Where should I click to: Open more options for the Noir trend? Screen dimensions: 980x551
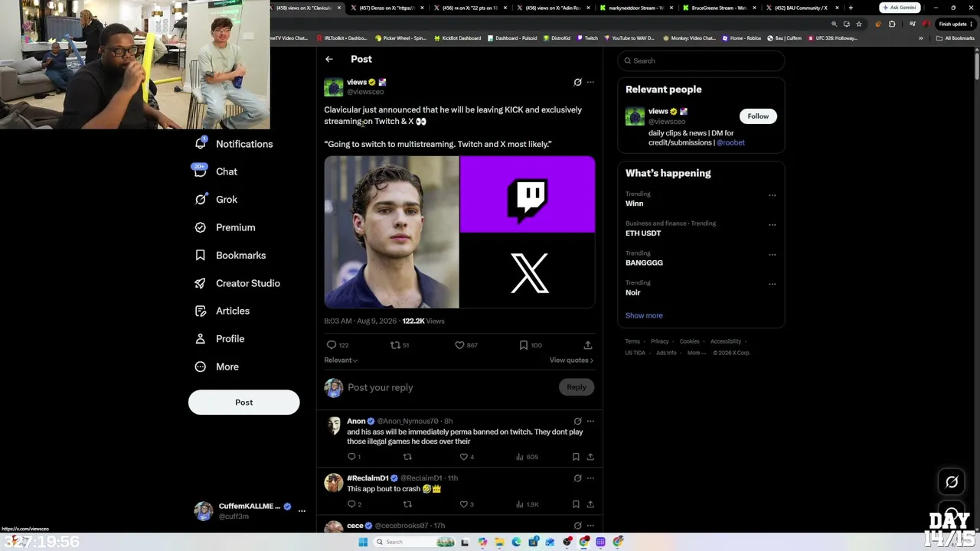click(x=772, y=284)
